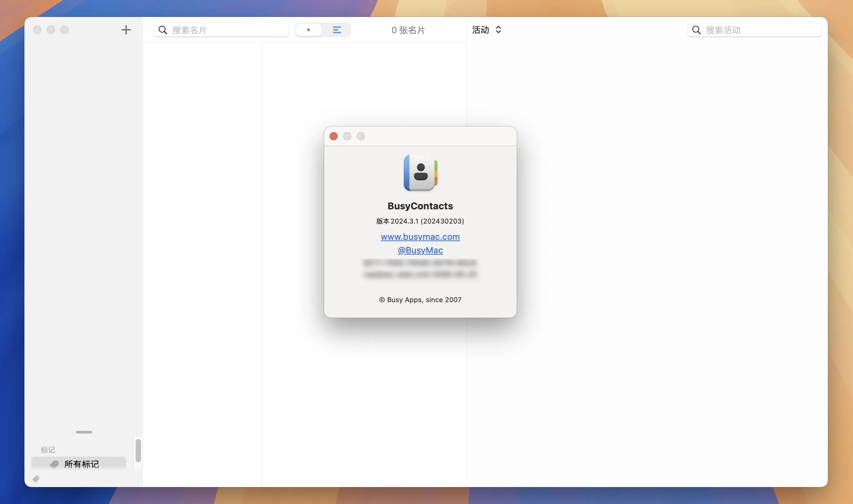
Task: Open the www.busymac.com link
Action: point(420,237)
